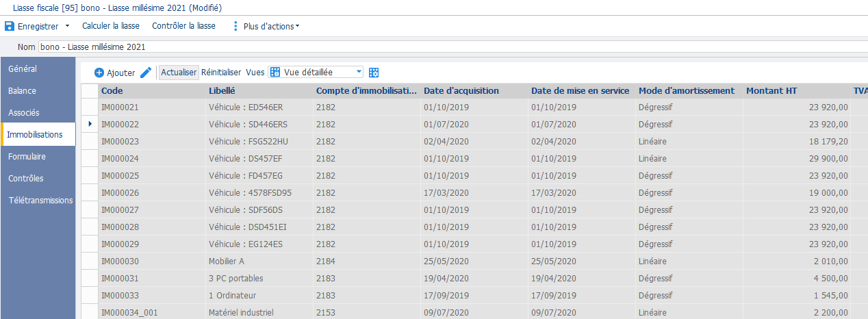Click the 2 010,00 amount cell
The width and height of the screenshot is (868, 319).
click(x=797, y=261)
